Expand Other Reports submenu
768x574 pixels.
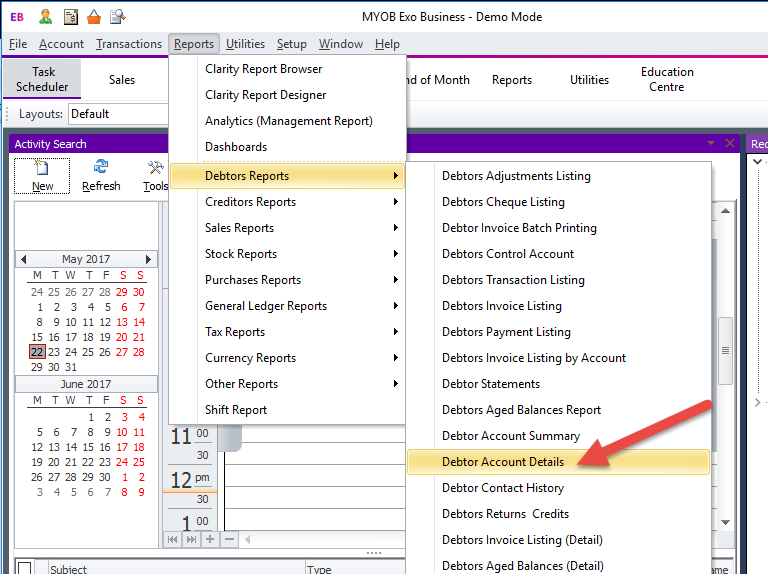coord(287,383)
